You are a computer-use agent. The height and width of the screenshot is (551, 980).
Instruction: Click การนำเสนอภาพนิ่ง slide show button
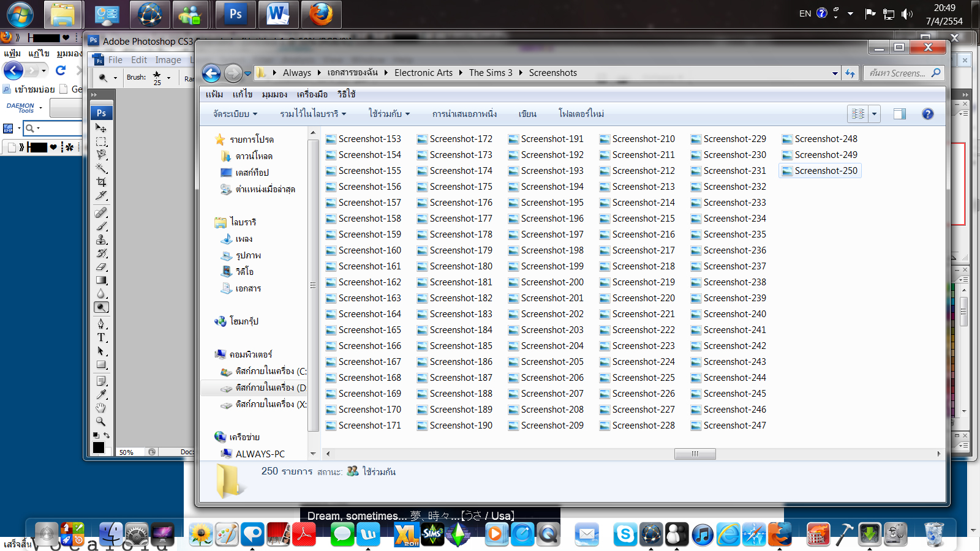[x=464, y=114]
